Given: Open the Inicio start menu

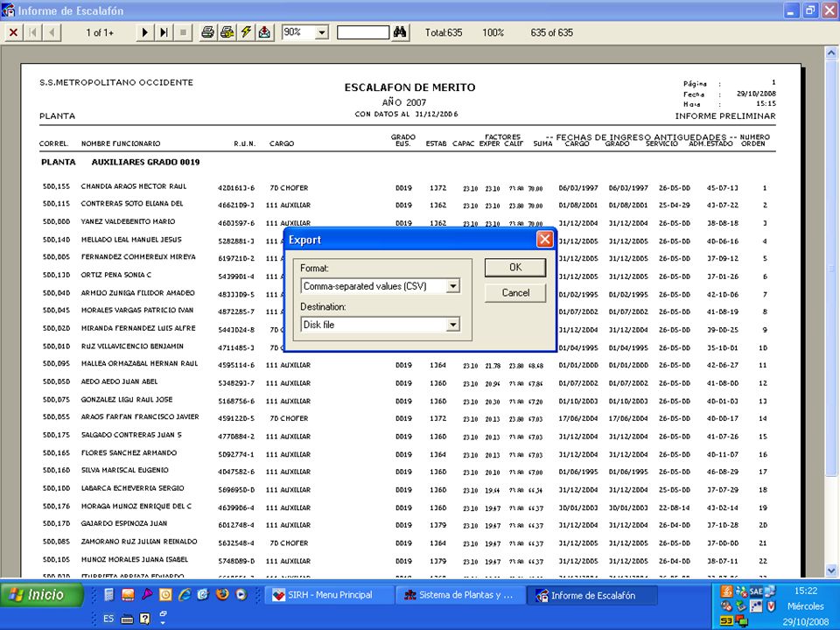Looking at the screenshot, I should pyautogui.click(x=42, y=595).
